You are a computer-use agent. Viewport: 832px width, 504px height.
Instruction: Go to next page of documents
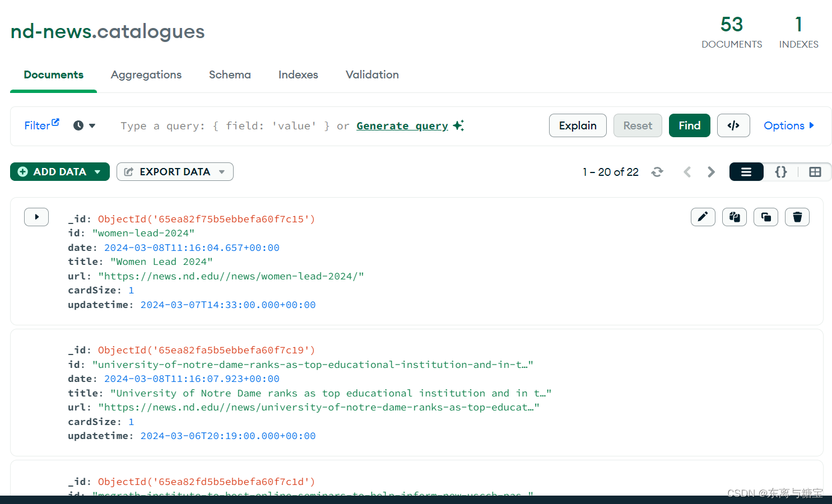(711, 172)
